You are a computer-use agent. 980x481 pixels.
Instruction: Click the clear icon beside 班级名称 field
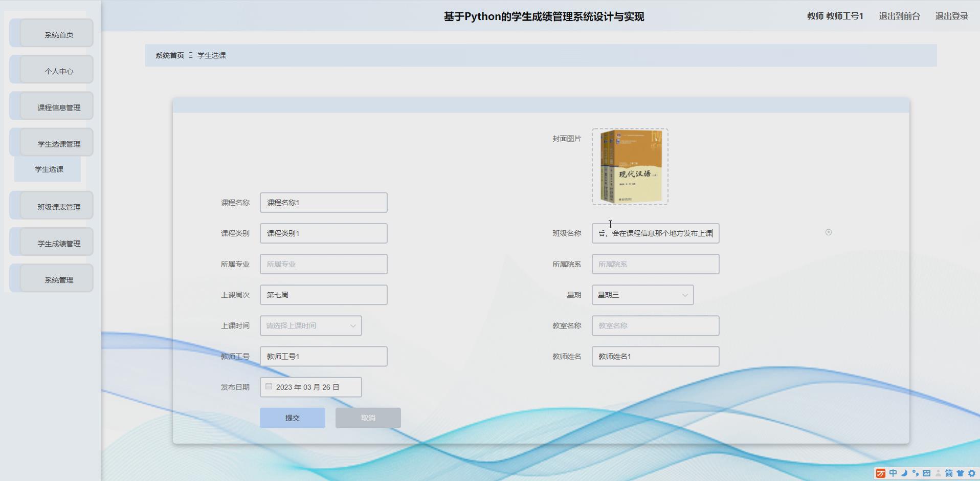[828, 232]
